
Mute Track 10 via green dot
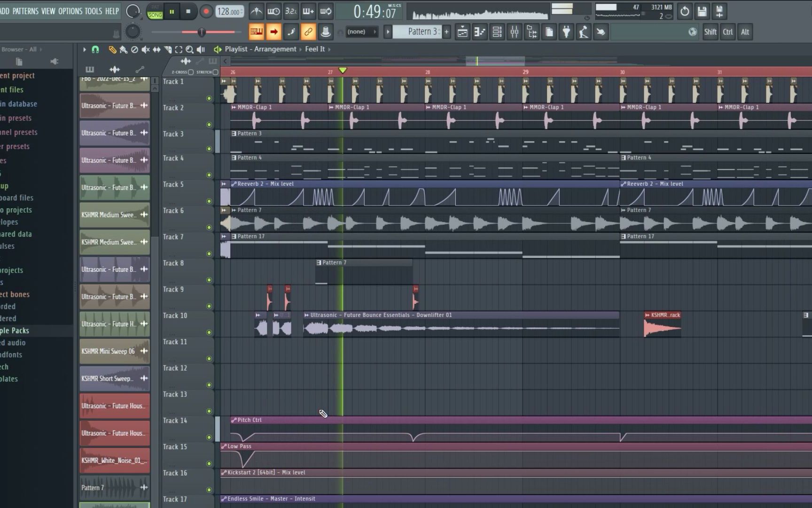click(x=209, y=333)
